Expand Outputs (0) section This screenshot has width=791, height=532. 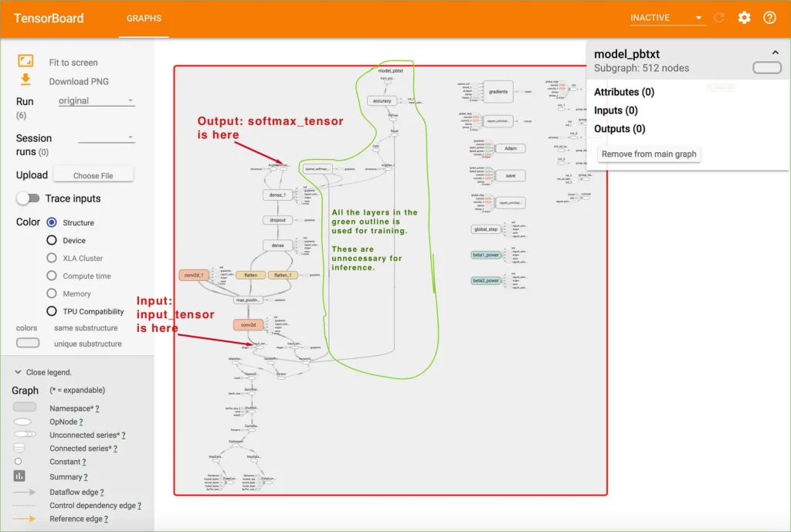pos(620,129)
